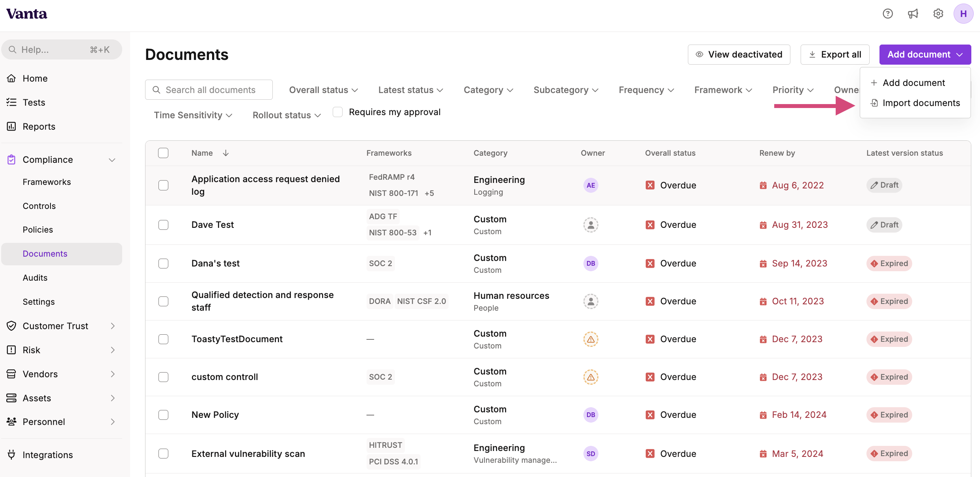Go to Audits in the sidebar
980x477 pixels.
(35, 278)
